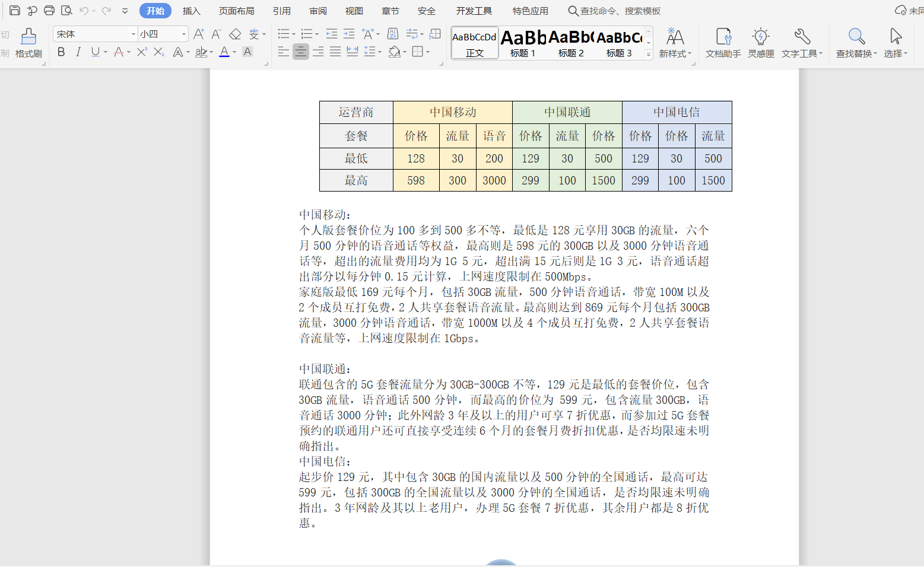Toggle underline formatting
This screenshot has height=567, width=924.
pos(95,52)
